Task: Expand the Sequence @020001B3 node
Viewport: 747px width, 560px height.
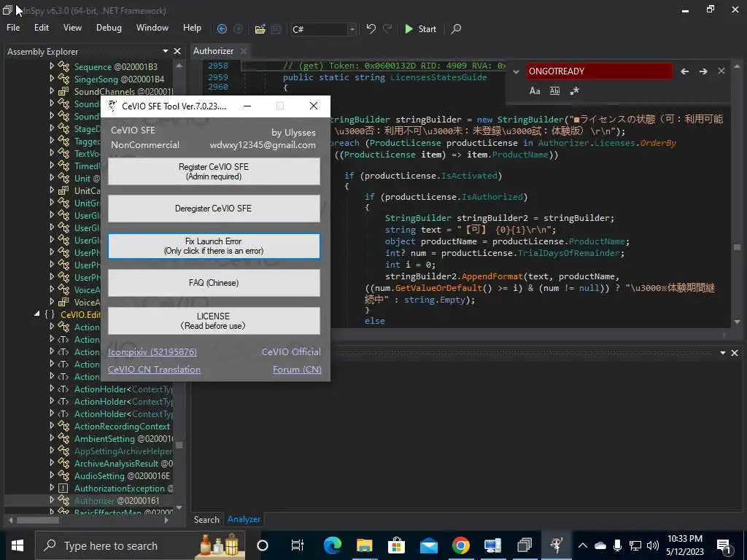Action: [52, 66]
